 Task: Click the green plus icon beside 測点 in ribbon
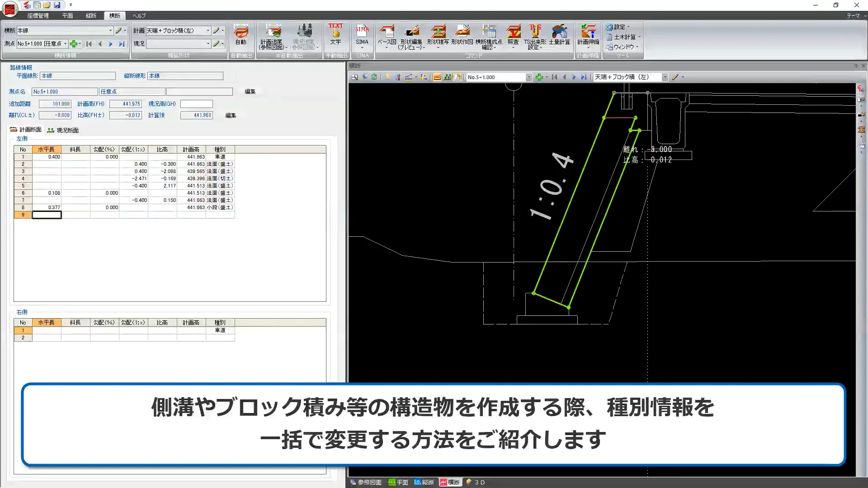[x=74, y=44]
